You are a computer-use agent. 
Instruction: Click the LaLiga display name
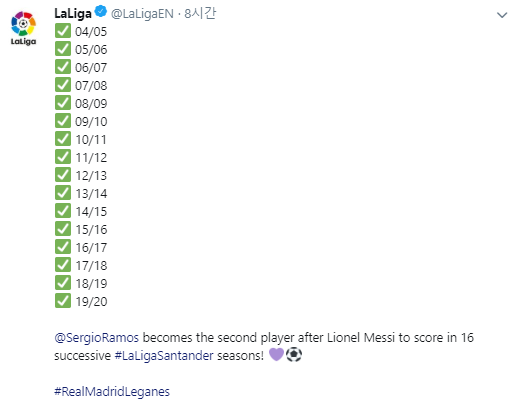pyautogui.click(x=73, y=13)
